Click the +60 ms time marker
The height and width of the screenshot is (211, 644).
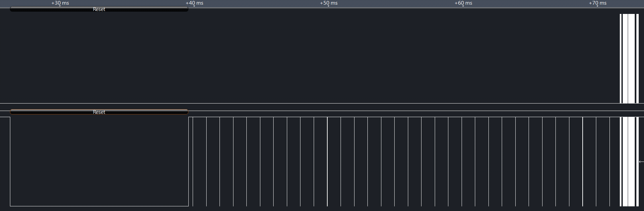(463, 3)
